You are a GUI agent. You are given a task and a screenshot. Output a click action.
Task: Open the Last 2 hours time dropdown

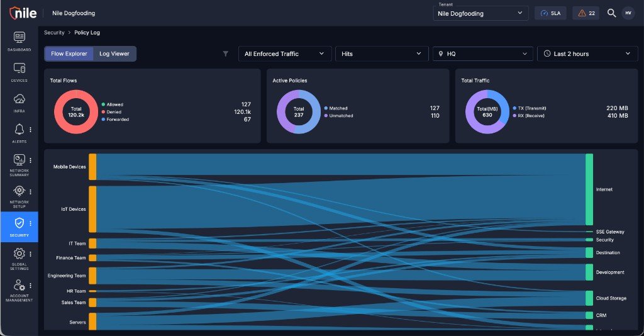[x=587, y=54]
